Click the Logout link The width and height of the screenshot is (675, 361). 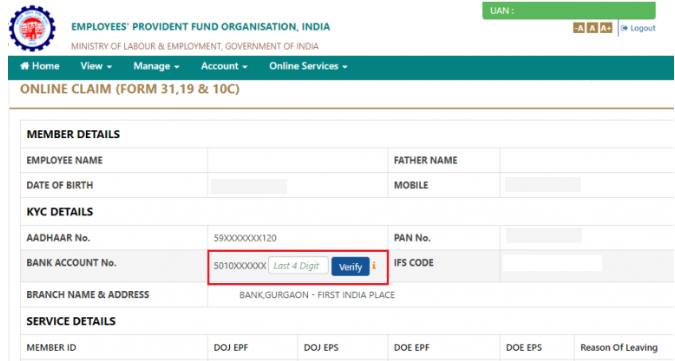[638, 28]
